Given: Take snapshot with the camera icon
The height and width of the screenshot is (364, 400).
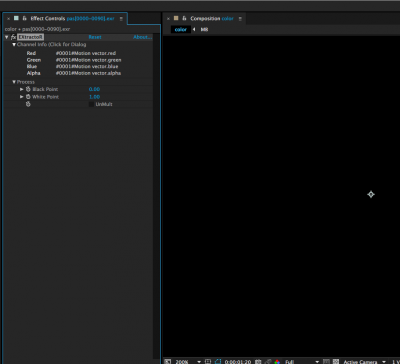Looking at the screenshot, I should [258, 362].
